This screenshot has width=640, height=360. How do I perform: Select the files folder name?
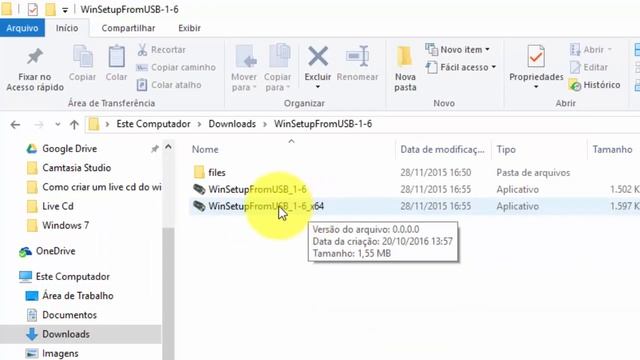(x=217, y=173)
